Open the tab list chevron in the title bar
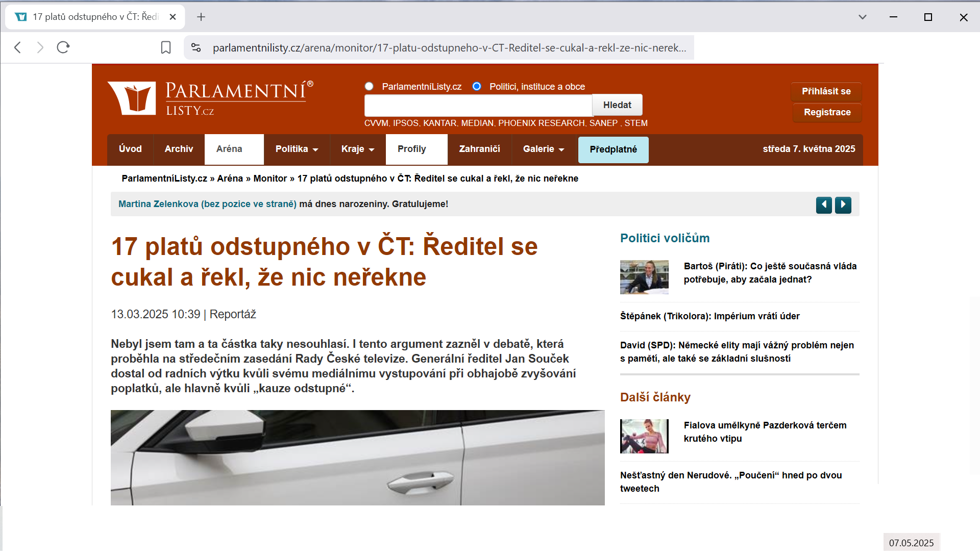980x560 pixels. pyautogui.click(x=863, y=17)
